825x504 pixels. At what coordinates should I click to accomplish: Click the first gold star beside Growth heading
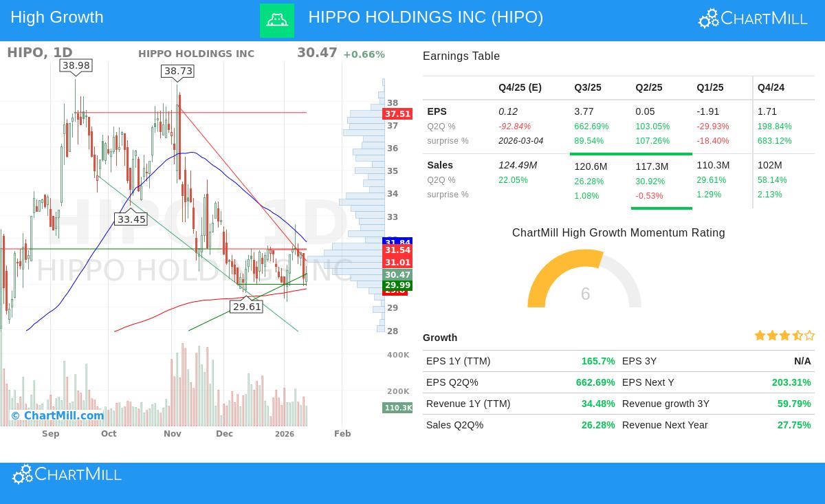tap(760, 336)
